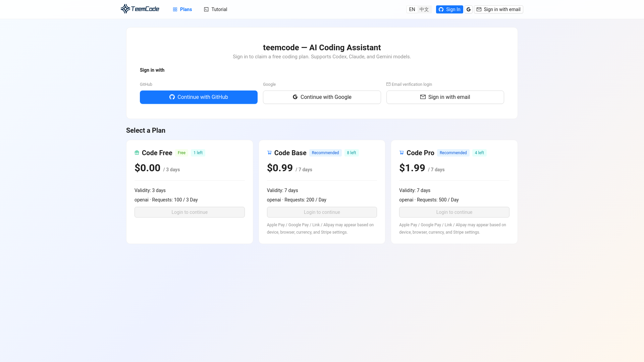Click the Tutorial terminal icon in navbar
644x362 pixels.
click(x=206, y=9)
